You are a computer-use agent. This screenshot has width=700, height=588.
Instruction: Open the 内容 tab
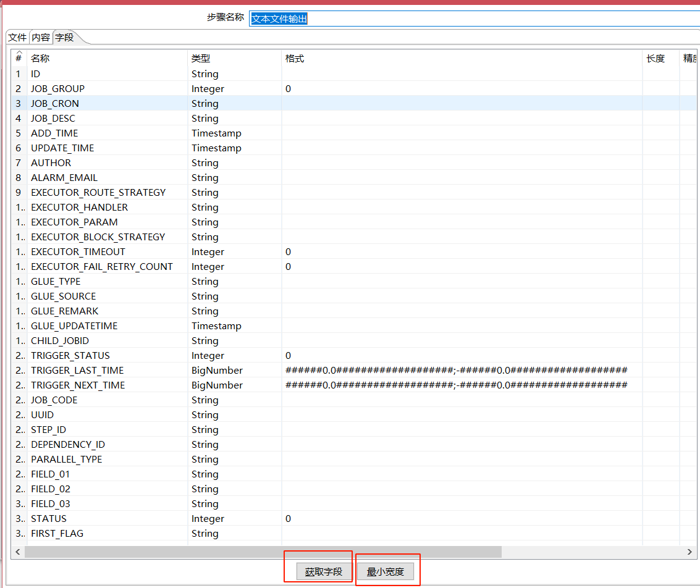click(x=41, y=38)
